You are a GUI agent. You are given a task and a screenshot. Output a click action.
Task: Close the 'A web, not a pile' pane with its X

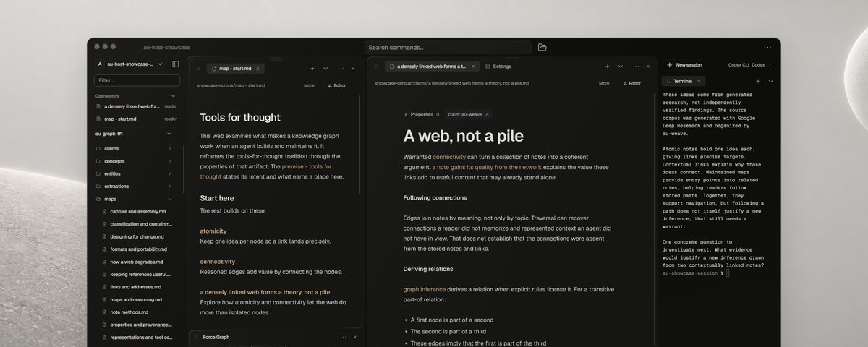[x=647, y=66]
